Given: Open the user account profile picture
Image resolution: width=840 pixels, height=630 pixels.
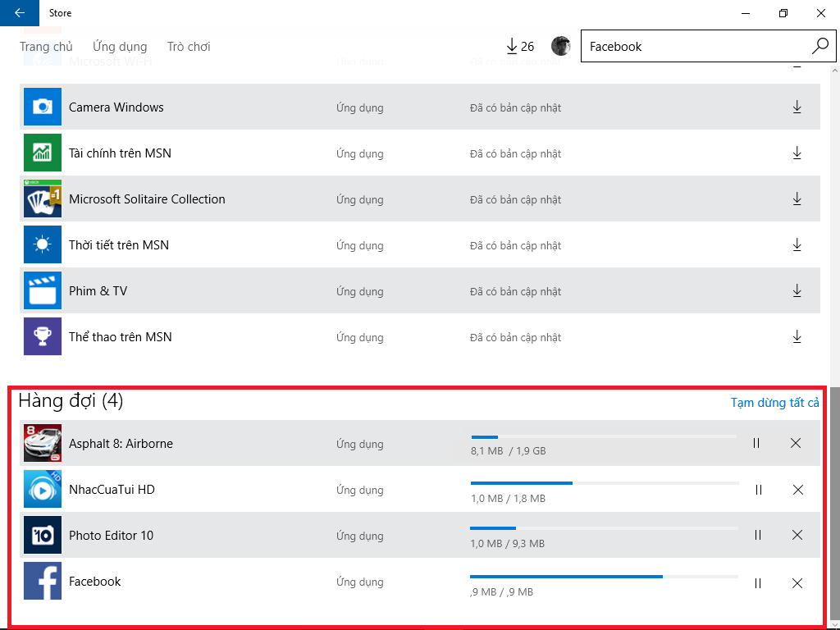Looking at the screenshot, I should tap(560, 46).
